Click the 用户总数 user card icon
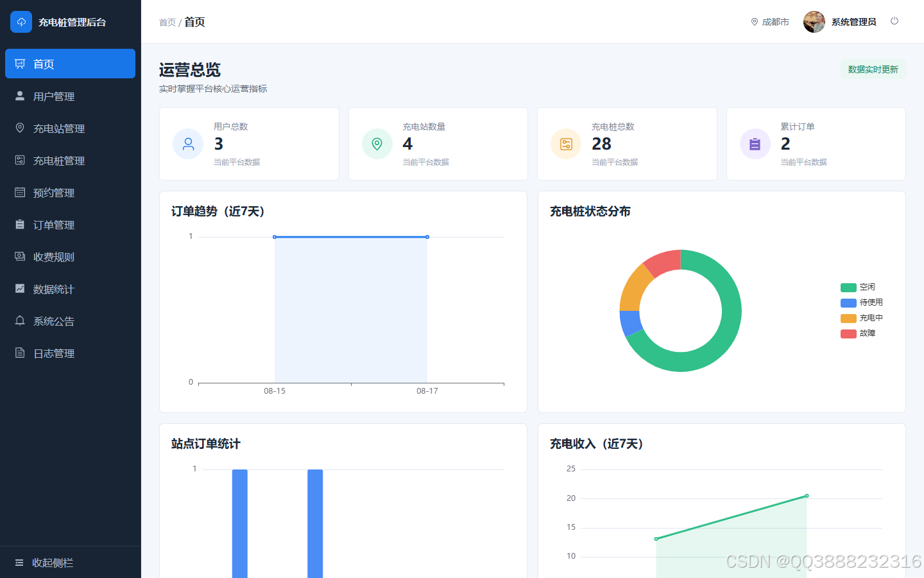This screenshot has width=924, height=578. [188, 144]
